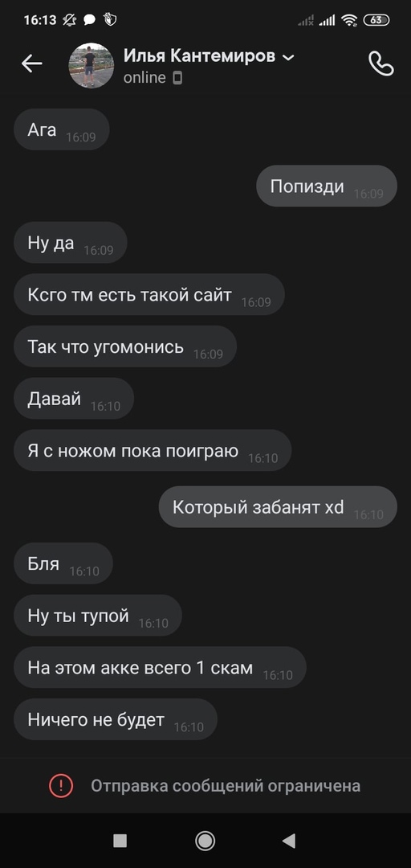This screenshot has height=868, width=411.
Task: Tap the back arrow icon
Action: click(x=31, y=64)
